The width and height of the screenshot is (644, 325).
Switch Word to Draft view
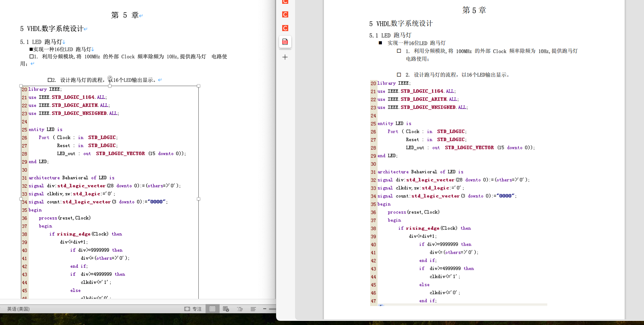pos(253,309)
